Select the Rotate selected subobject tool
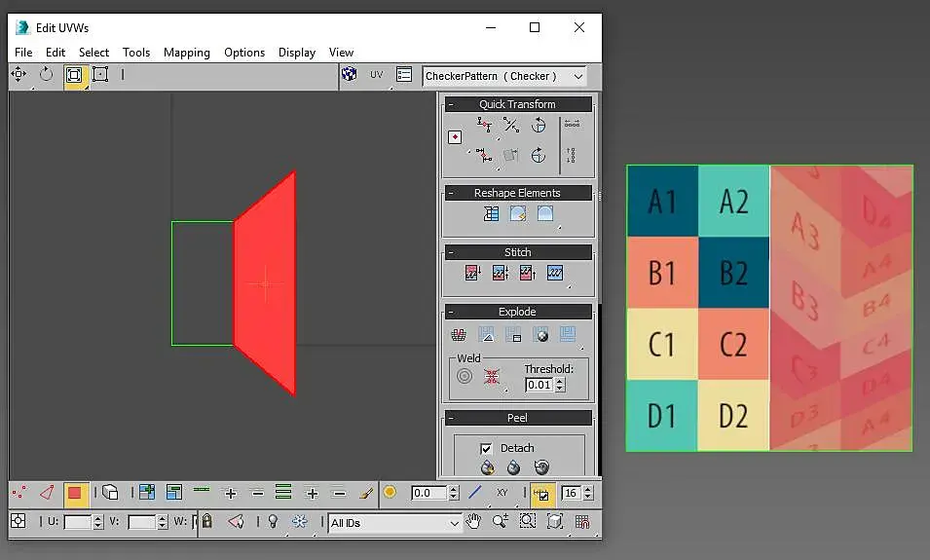930x560 pixels. point(46,74)
